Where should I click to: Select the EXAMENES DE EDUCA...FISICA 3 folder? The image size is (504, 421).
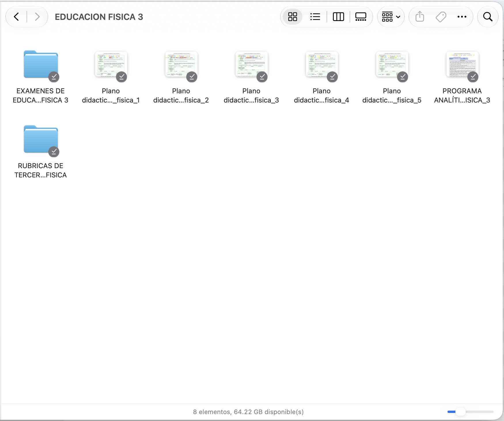point(41,65)
